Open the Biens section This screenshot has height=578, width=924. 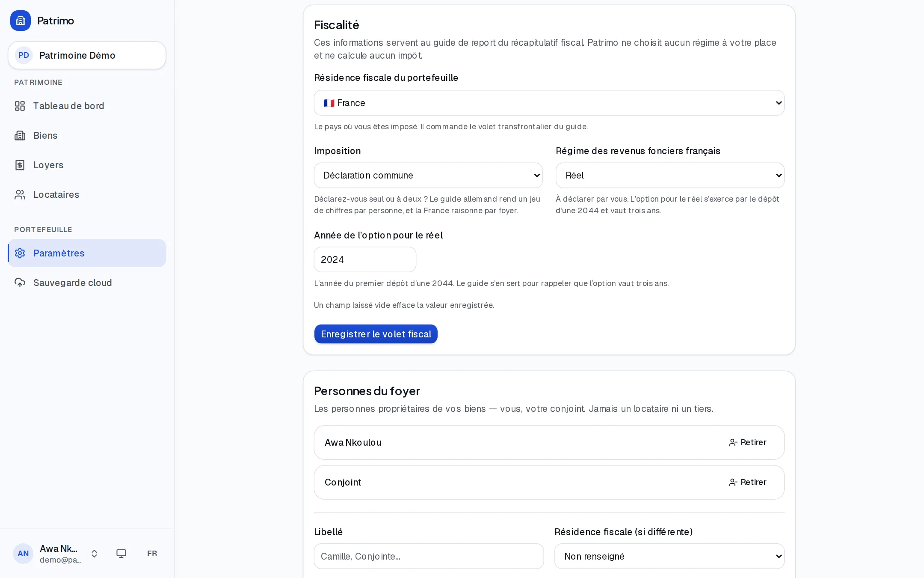87,135
